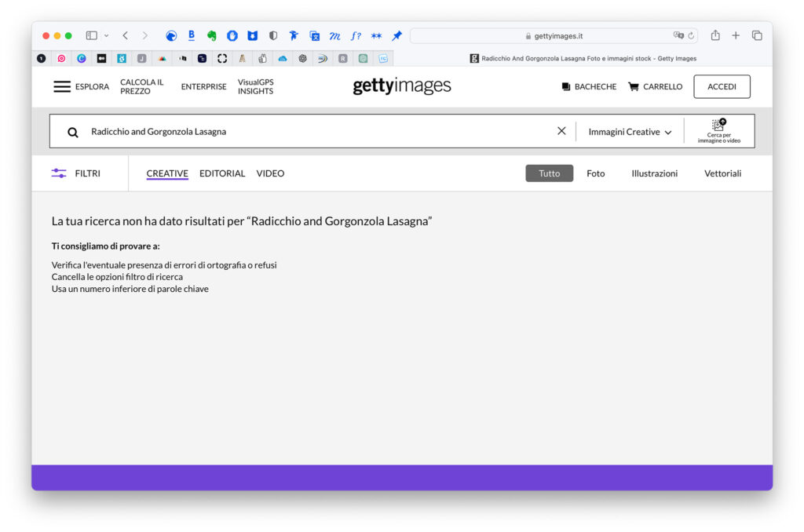
Task: Click the gettyimages.it address bar
Action: pos(554,36)
